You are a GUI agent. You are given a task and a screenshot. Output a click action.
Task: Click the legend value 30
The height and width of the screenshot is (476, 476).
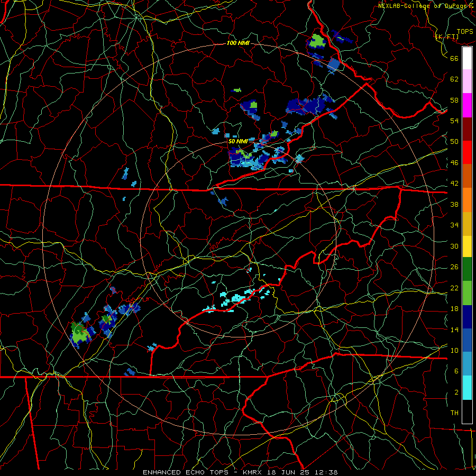[x=454, y=246]
